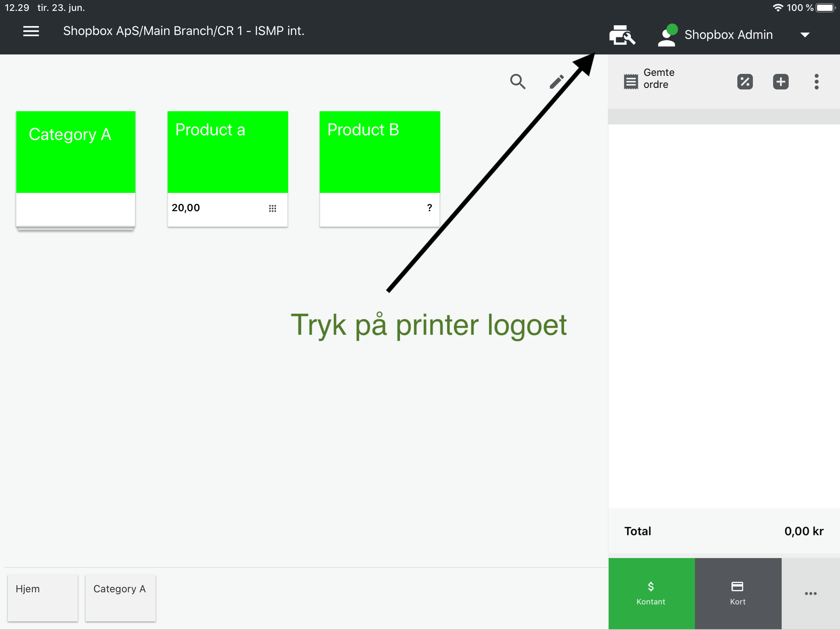Select the Hjem tab
The image size is (840, 630).
click(43, 598)
